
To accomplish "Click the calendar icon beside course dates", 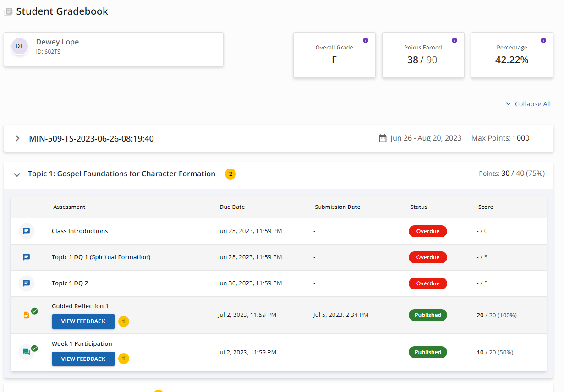I will (383, 138).
